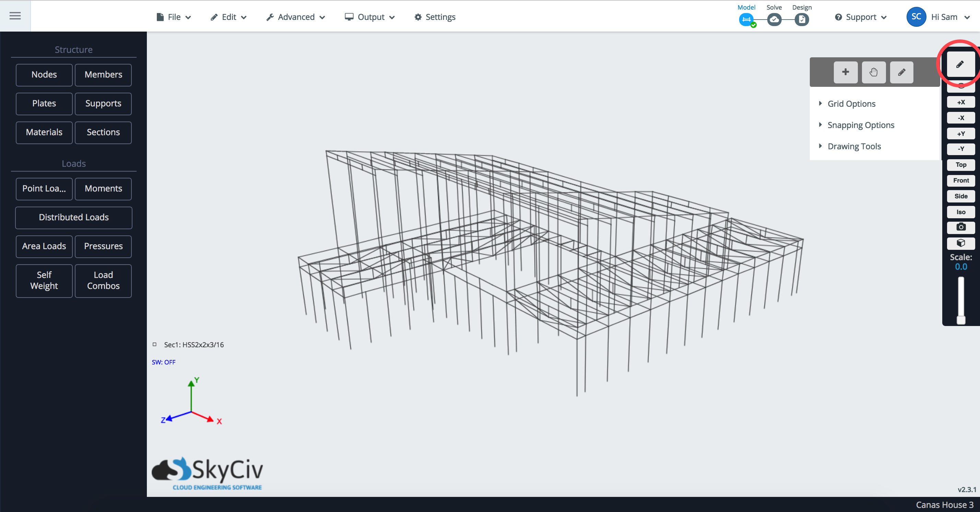Select the plus add tool in pen panel
The width and height of the screenshot is (980, 512).
click(845, 72)
